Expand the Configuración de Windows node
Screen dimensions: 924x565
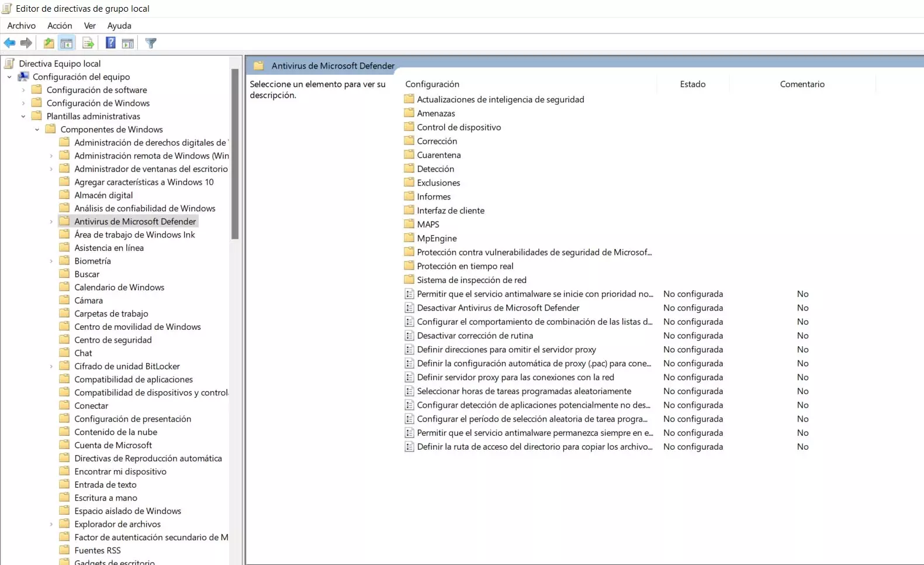23,103
